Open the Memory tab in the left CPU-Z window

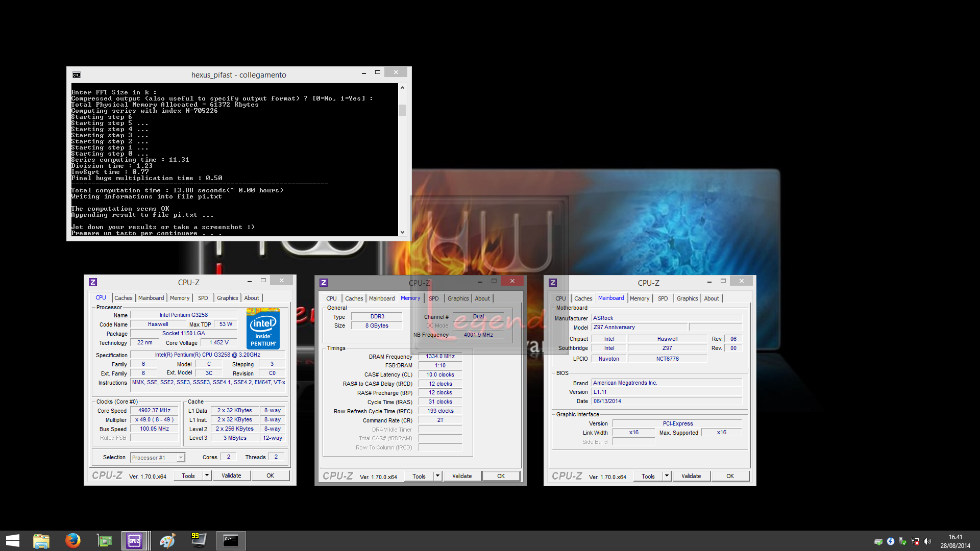click(180, 298)
